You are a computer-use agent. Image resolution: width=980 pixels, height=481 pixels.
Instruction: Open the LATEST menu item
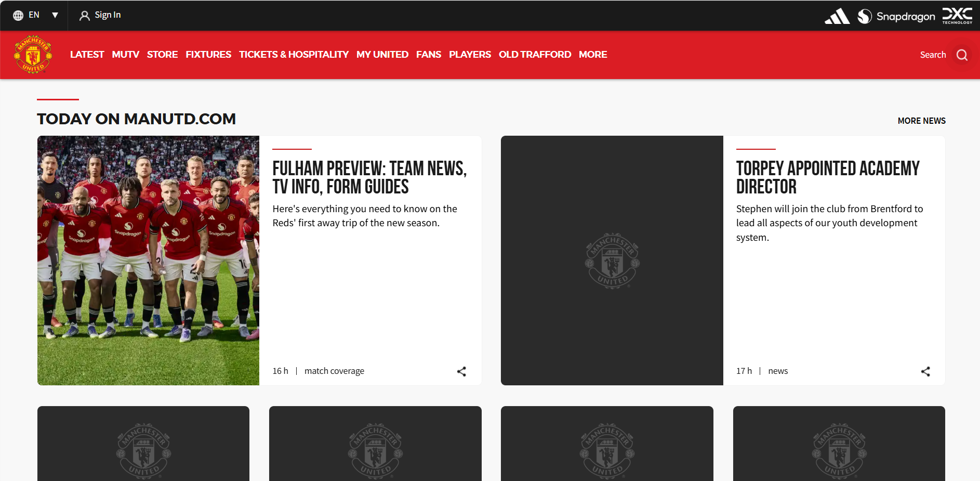pyautogui.click(x=87, y=55)
